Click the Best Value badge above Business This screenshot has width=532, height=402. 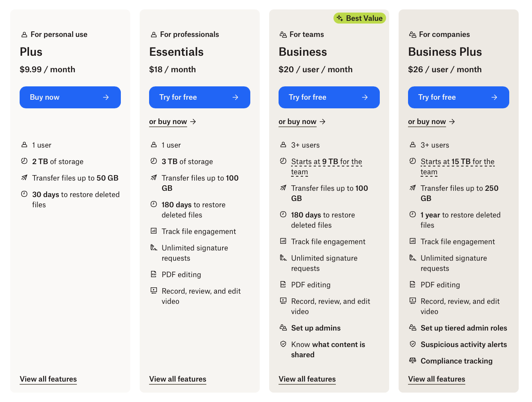tap(359, 18)
